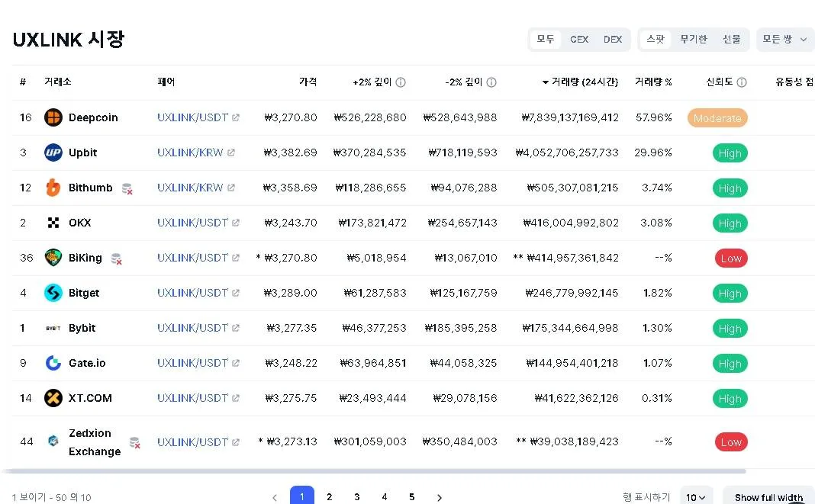Open the rows-per-page 10 dropdown
Screen dimensions: 815x504
click(696, 497)
